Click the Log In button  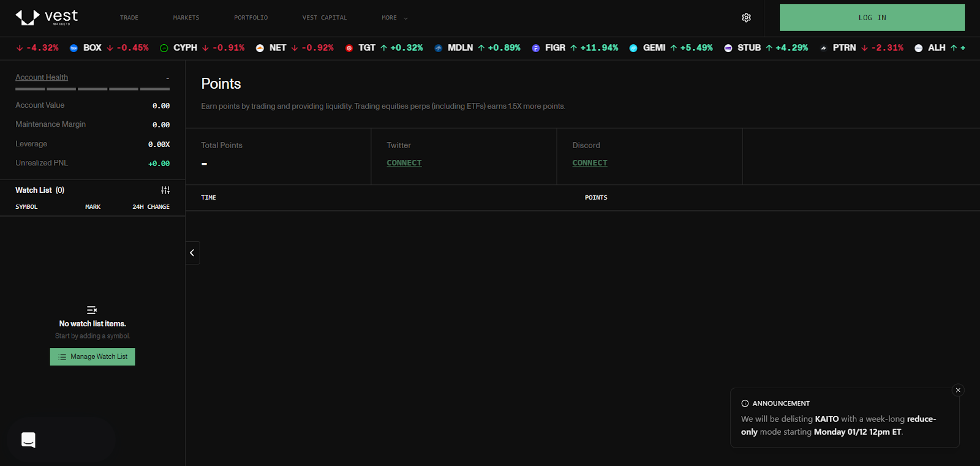tap(872, 18)
